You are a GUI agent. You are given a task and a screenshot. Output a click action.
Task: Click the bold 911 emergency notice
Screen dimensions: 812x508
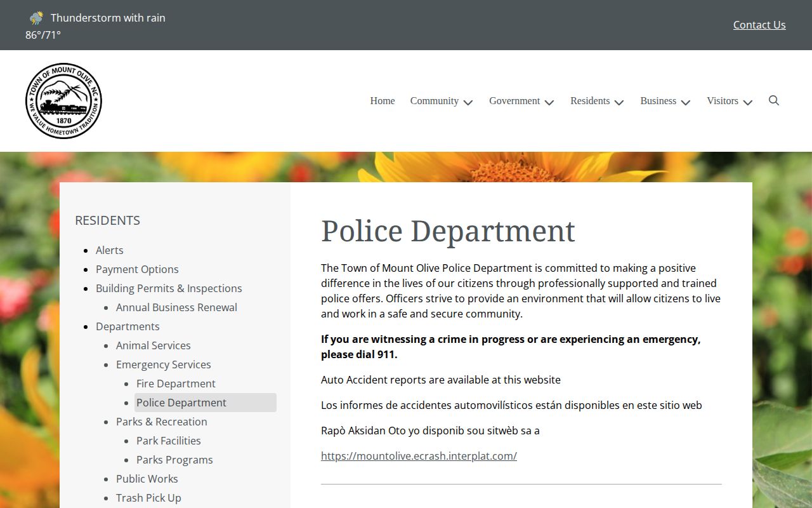(x=511, y=347)
